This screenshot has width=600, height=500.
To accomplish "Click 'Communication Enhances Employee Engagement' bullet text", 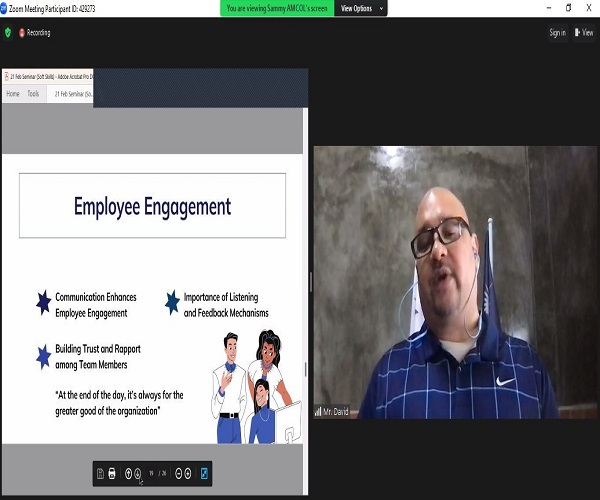I will [x=96, y=305].
